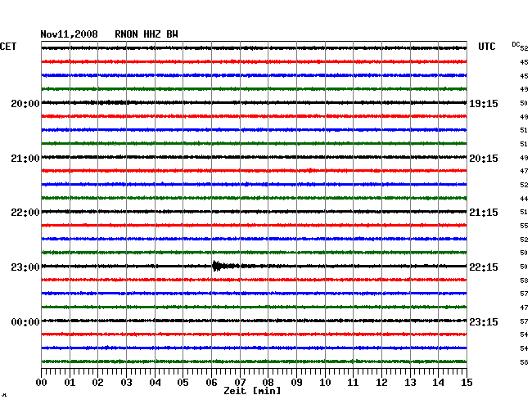Select minute tick label 09
Viewport: 532px width, 404px height.
tap(296, 383)
